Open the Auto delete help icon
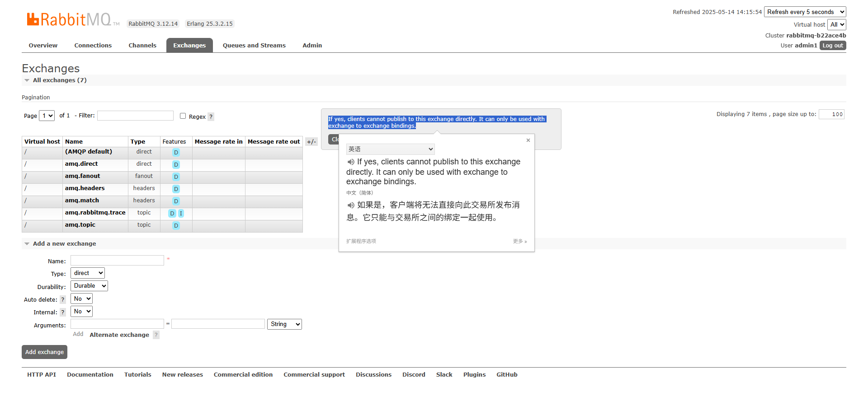This screenshot has height=415, width=868. click(x=63, y=299)
